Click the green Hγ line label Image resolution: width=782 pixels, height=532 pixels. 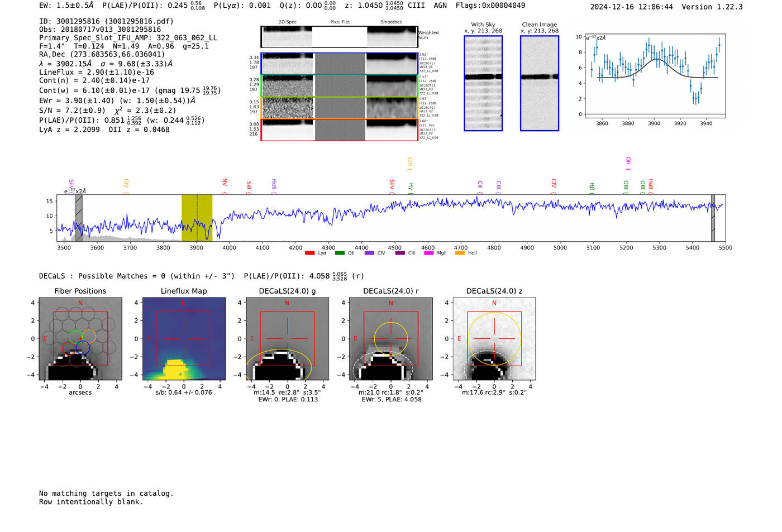[x=411, y=188]
